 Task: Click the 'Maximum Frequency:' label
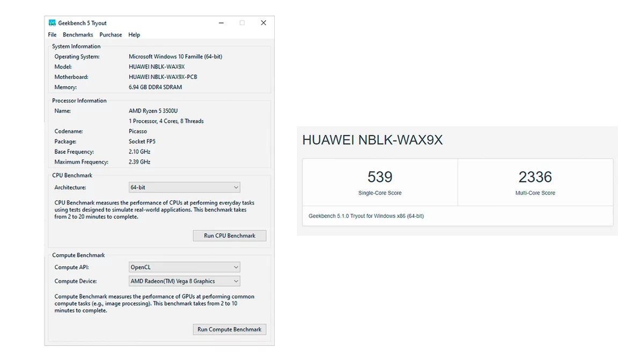coord(81,162)
